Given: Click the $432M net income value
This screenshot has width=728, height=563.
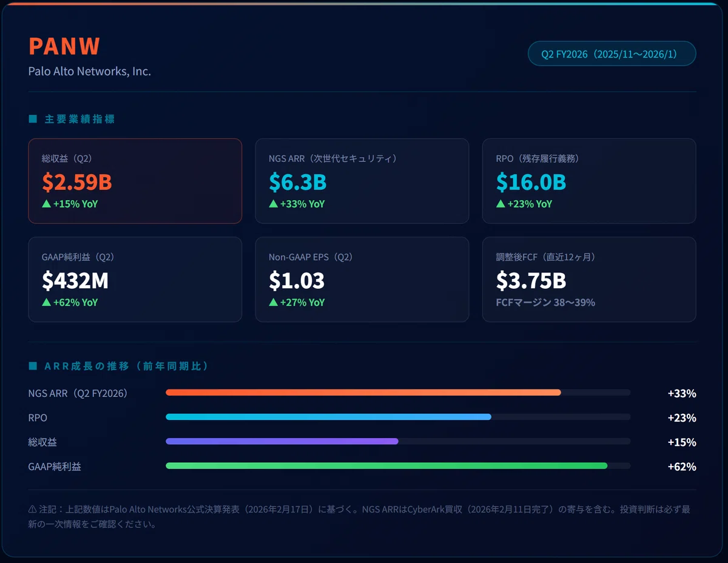Looking at the screenshot, I should [75, 280].
